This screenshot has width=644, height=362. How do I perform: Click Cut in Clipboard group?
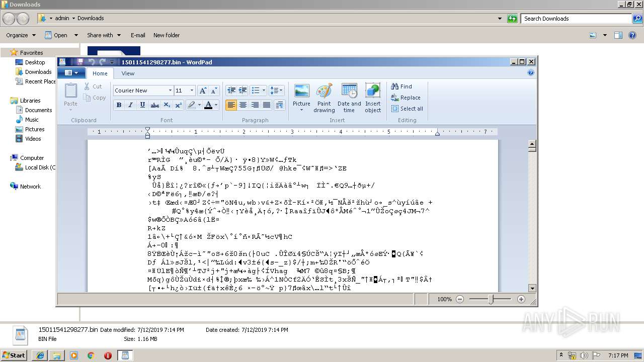tap(94, 86)
